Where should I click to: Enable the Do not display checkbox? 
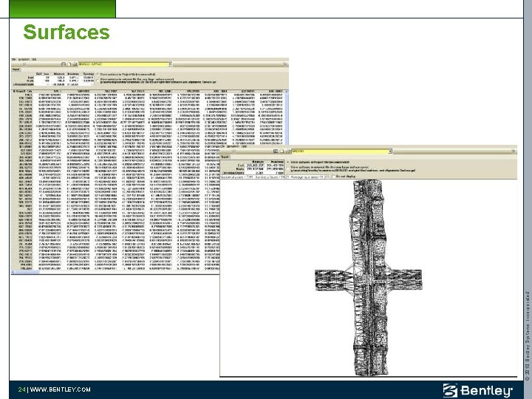[x=333, y=177]
